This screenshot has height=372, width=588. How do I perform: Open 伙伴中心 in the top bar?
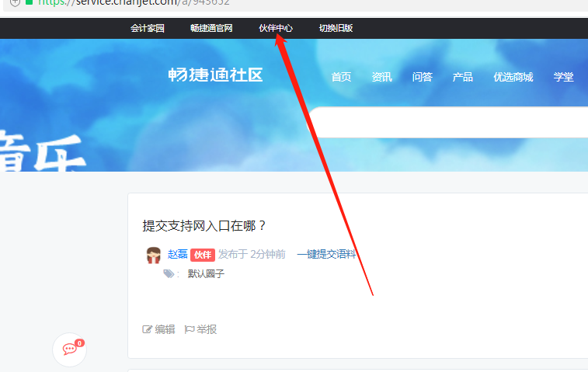[276, 28]
